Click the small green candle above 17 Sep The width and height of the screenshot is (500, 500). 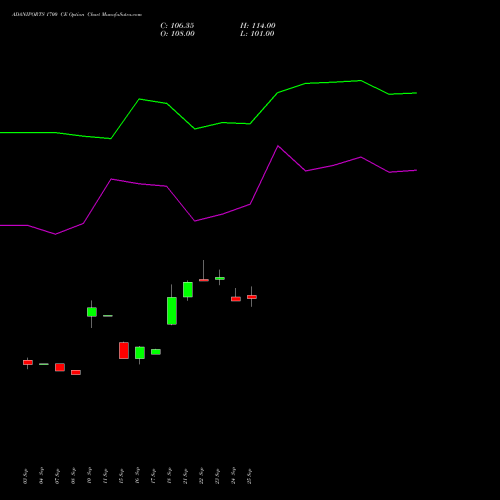click(156, 352)
